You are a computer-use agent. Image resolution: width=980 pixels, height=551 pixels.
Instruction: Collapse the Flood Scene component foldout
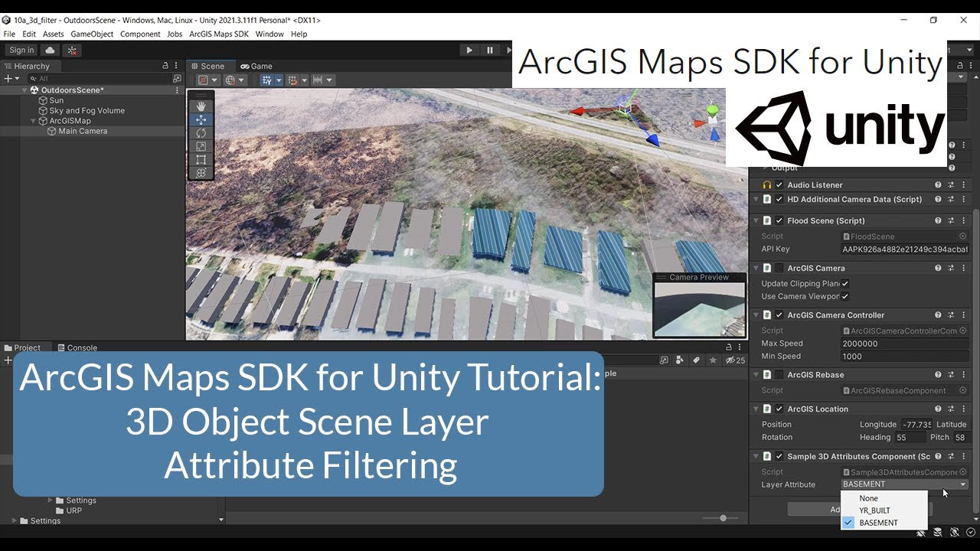coord(756,221)
